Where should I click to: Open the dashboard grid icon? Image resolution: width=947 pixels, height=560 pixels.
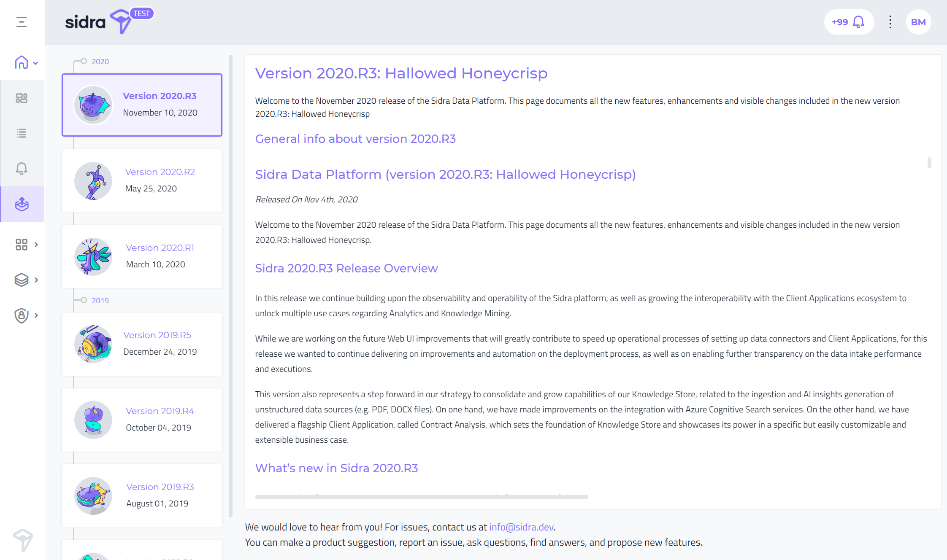coord(22,98)
